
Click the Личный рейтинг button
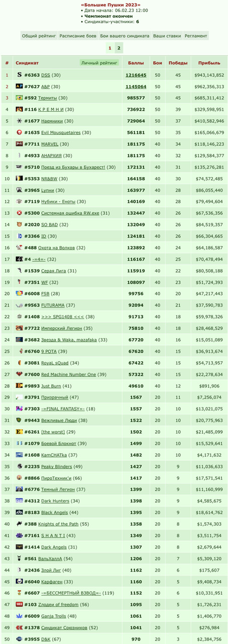(x=100, y=63)
